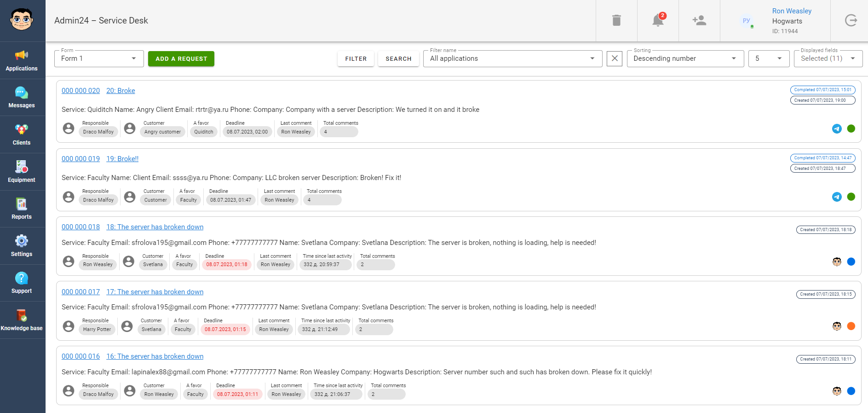Open '16: The server has broken down'
This screenshot has height=413, width=868.
(x=155, y=356)
